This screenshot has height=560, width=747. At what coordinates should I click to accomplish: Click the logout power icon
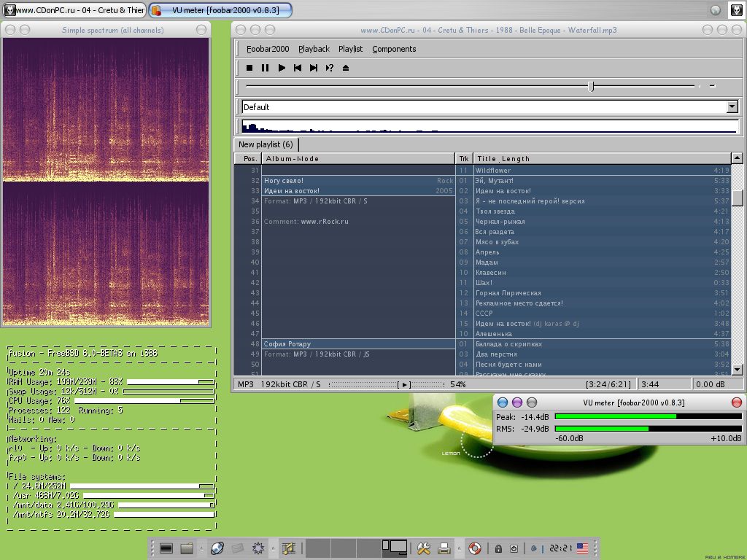pyautogui.click(x=514, y=548)
